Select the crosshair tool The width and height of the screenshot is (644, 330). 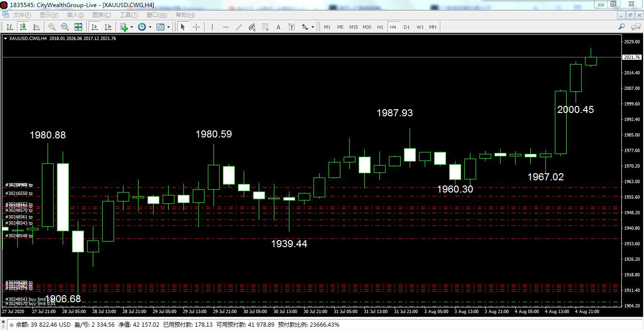pos(197,27)
